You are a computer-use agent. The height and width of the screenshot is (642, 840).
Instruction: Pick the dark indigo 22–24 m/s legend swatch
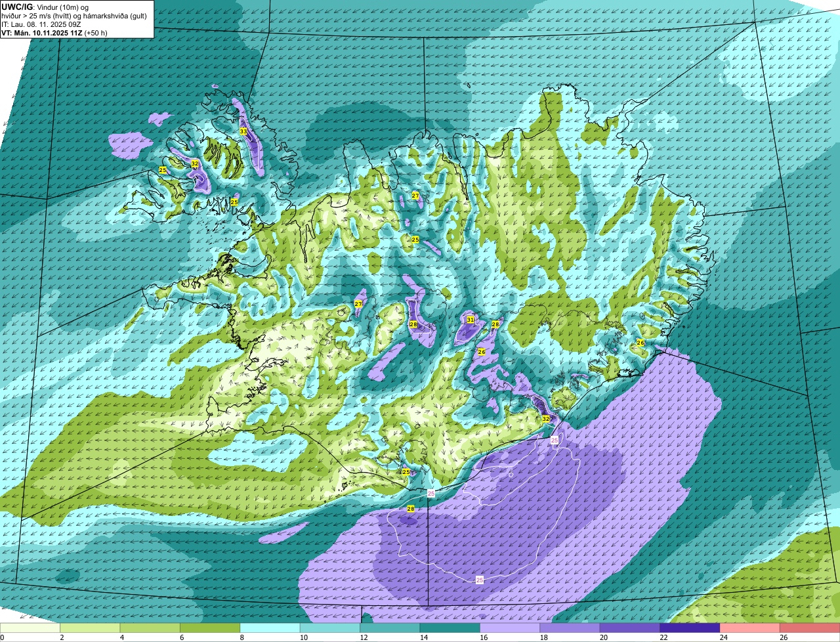tap(690, 628)
